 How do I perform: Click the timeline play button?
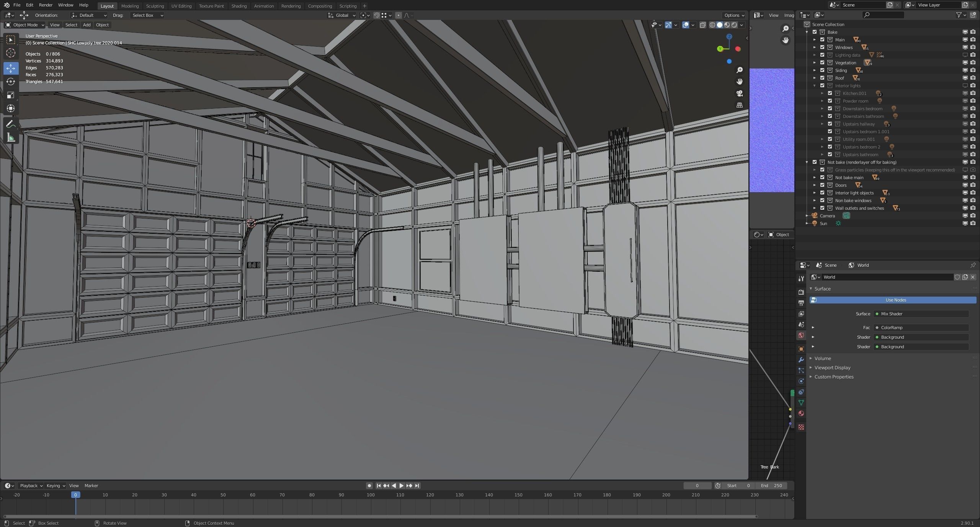pos(402,486)
